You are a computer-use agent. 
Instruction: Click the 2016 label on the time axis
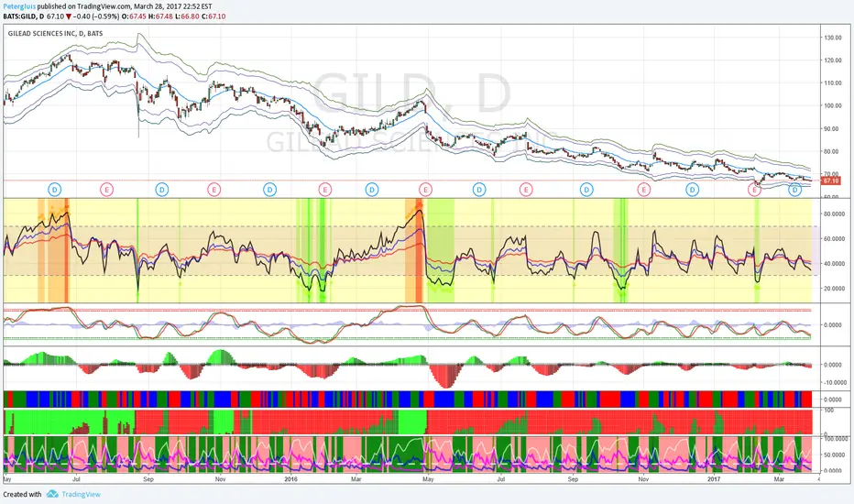[x=291, y=479]
